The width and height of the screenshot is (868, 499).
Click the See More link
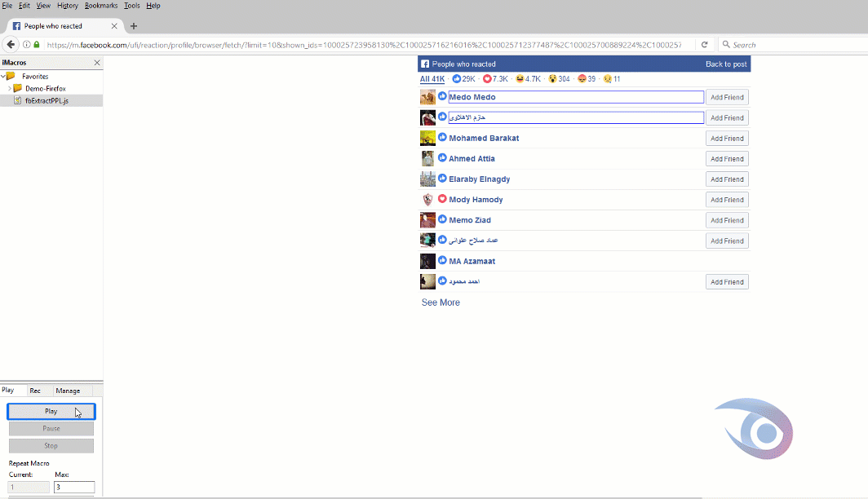click(441, 302)
